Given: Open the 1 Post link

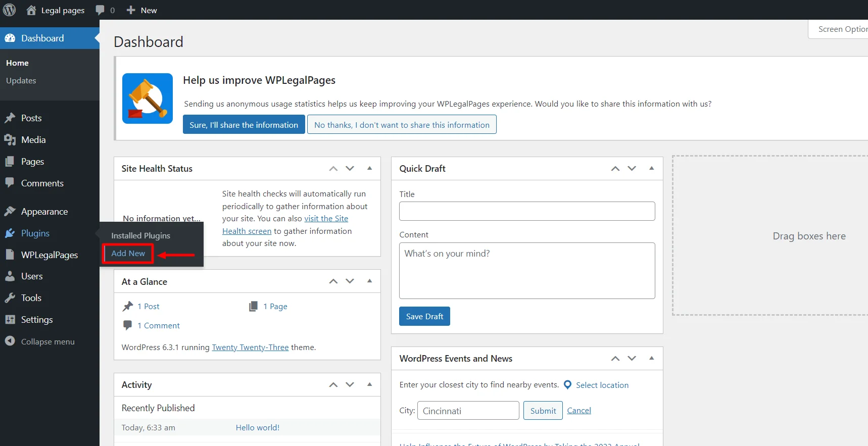Looking at the screenshot, I should 149,307.
